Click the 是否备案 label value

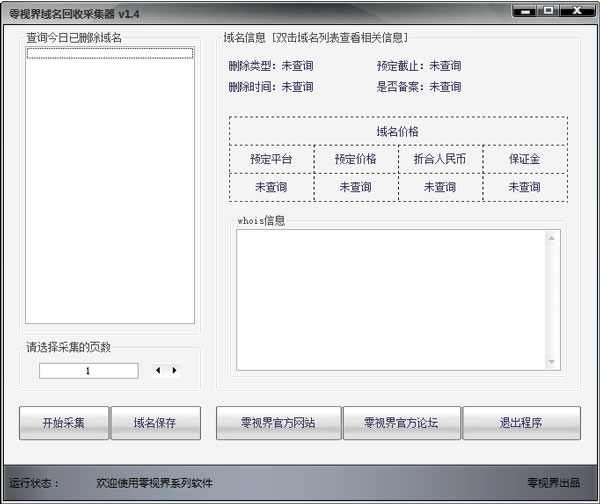tap(445, 87)
